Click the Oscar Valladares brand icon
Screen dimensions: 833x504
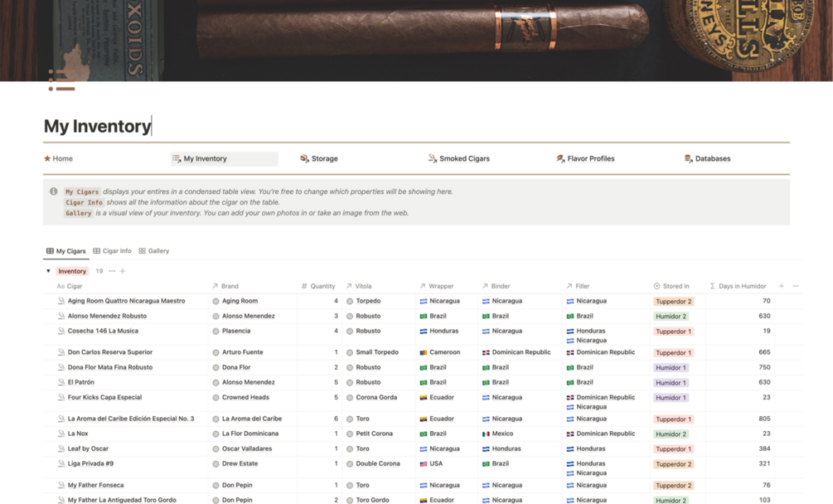pyautogui.click(x=216, y=448)
